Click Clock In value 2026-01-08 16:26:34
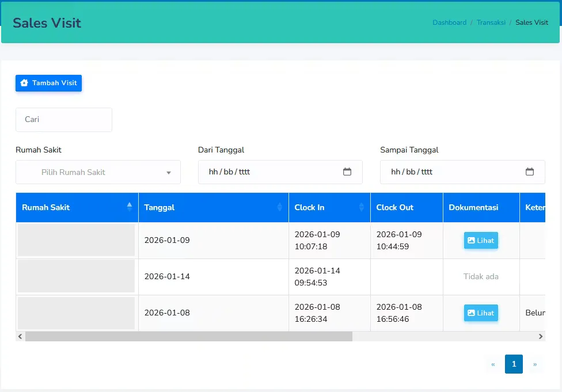 coord(317,313)
